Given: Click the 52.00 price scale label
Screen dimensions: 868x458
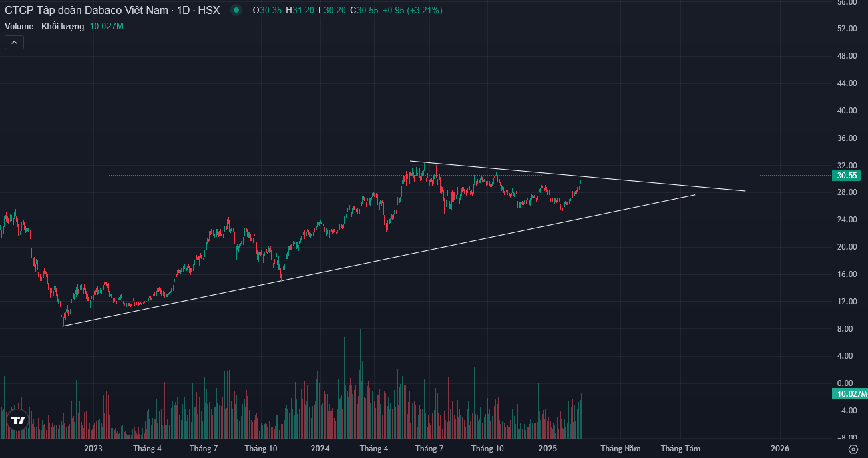Looking at the screenshot, I should 847,29.
